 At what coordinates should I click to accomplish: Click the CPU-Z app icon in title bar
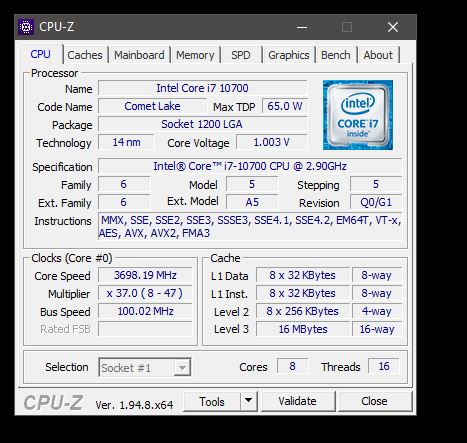click(x=26, y=27)
